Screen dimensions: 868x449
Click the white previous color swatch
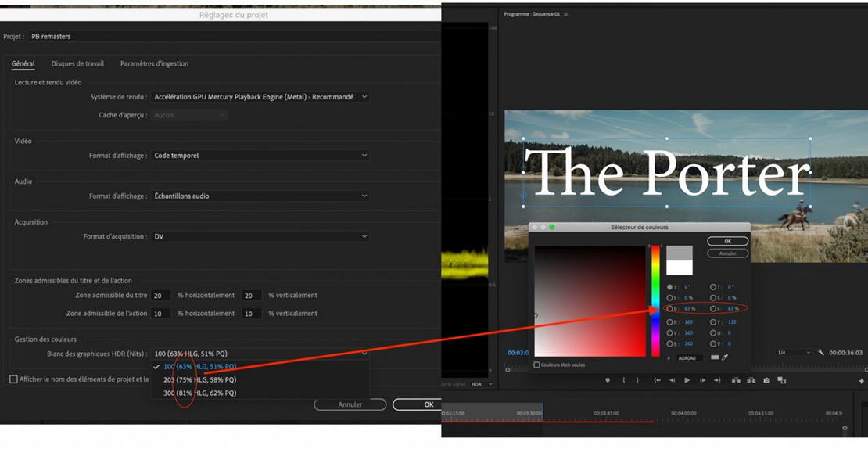[x=680, y=268]
